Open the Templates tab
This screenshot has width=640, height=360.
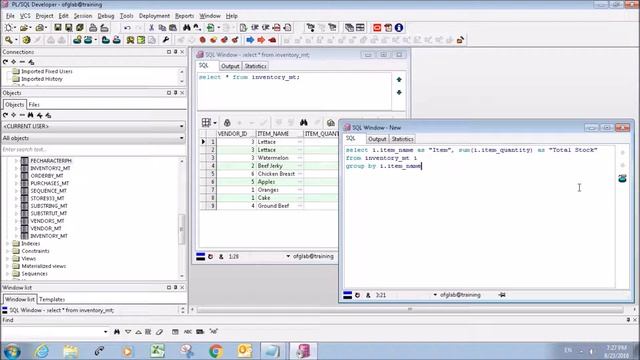[x=52, y=300]
